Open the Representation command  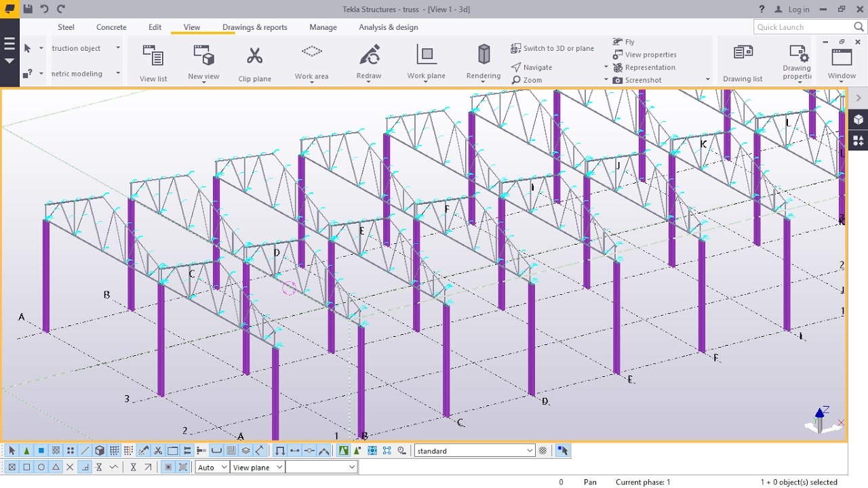point(644,68)
